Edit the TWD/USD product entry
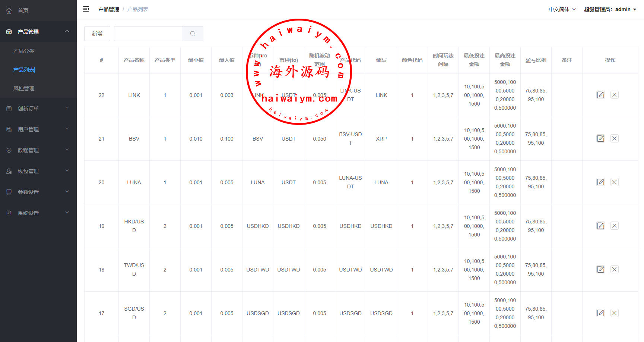Viewport: 644px width, 342px height. coord(600,270)
